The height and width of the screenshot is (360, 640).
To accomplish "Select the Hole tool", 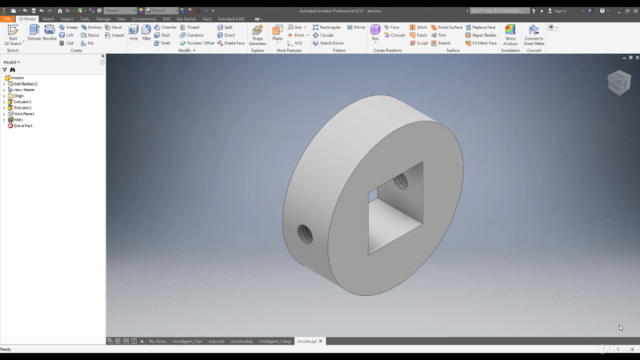I will click(133, 33).
